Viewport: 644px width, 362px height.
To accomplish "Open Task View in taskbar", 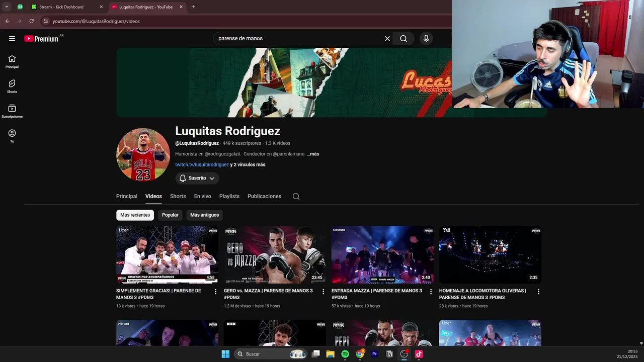I will coord(315,354).
